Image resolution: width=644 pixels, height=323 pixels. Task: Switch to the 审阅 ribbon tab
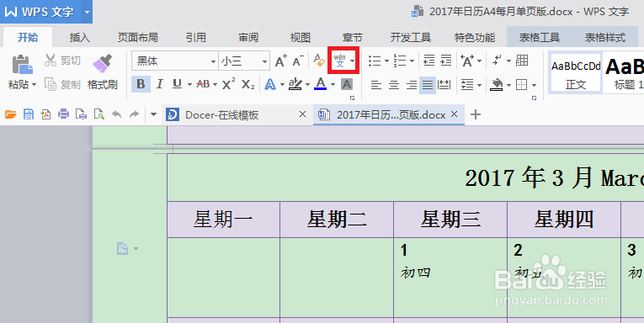click(248, 37)
